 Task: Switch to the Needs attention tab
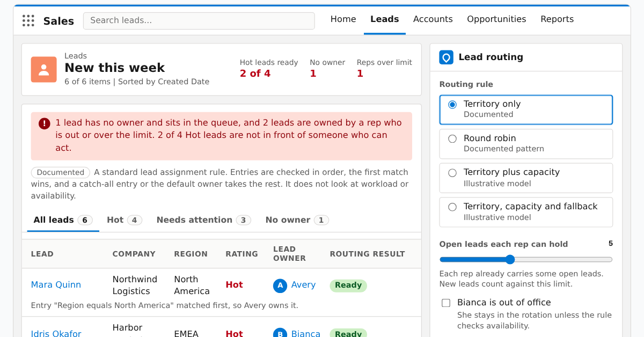[203, 220]
